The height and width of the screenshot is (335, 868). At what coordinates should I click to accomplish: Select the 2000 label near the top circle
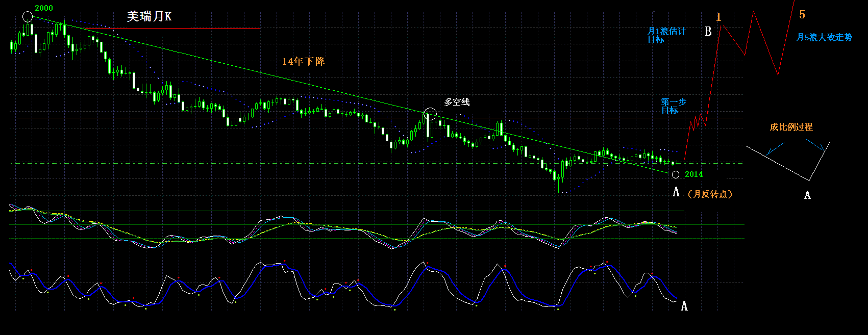(44, 8)
